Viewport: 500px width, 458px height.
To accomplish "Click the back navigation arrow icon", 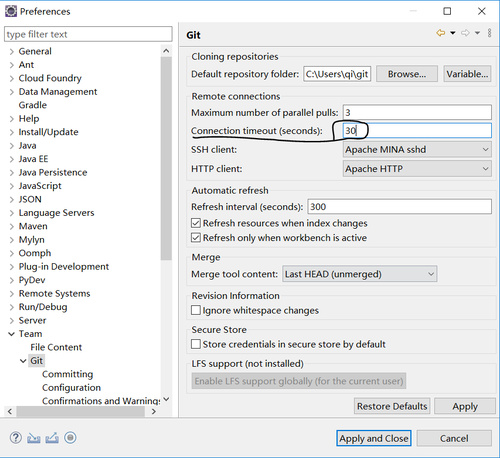I will (x=441, y=33).
